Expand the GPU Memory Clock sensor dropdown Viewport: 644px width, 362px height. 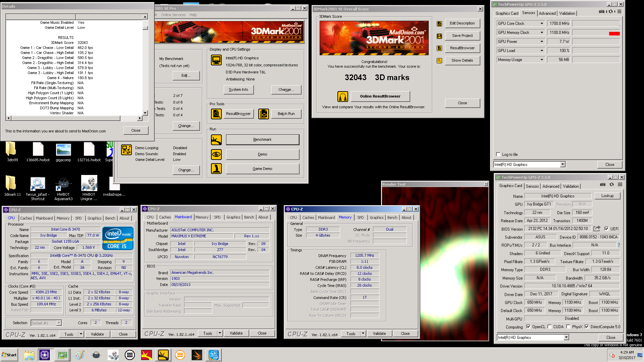tap(541, 33)
